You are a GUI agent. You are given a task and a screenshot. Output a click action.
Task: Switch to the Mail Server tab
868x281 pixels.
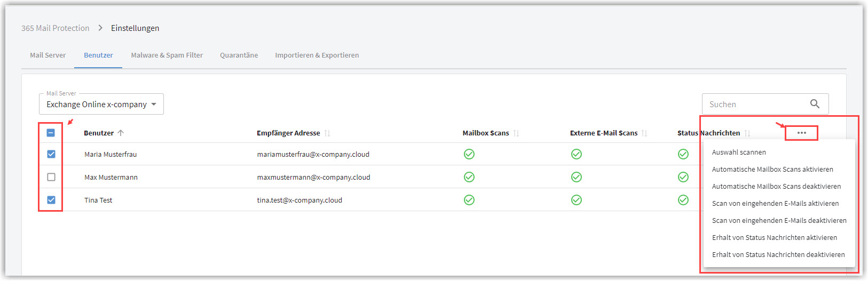[48, 55]
